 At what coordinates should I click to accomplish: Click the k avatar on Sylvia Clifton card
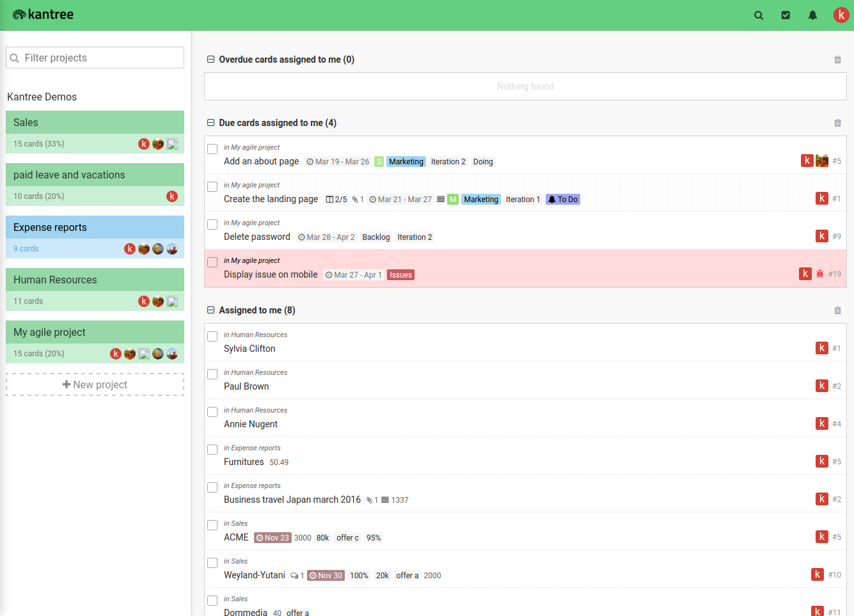click(822, 348)
